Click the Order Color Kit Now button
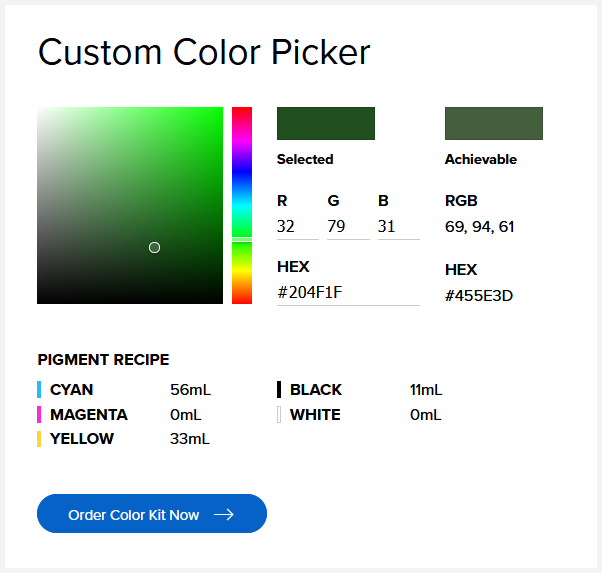This screenshot has width=602, height=573. 151,514
